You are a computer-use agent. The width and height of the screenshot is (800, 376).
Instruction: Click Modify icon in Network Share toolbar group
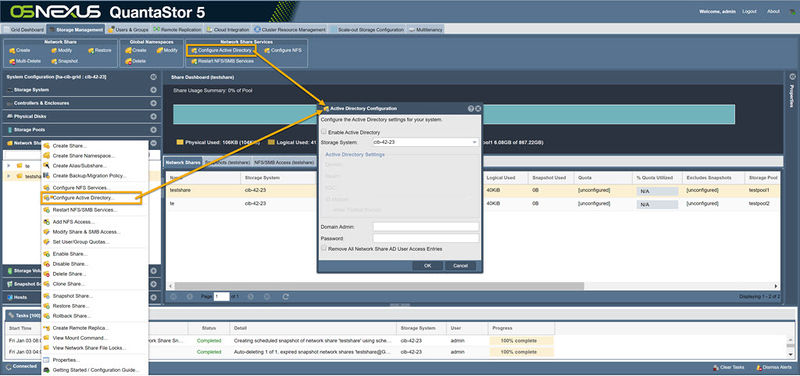54,51
